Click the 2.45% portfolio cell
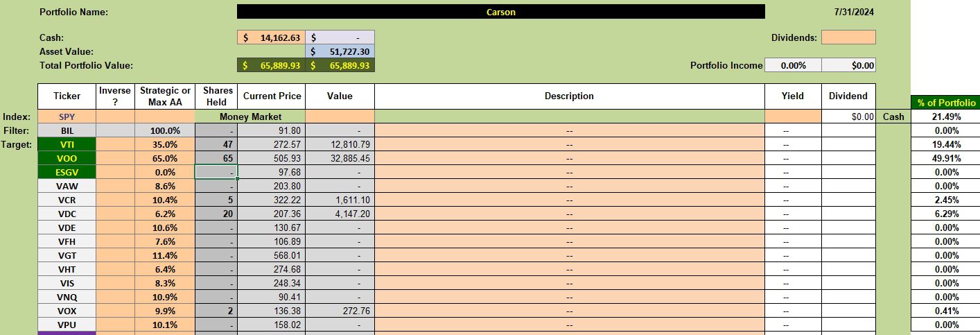The height and width of the screenshot is (335, 980). [x=946, y=200]
